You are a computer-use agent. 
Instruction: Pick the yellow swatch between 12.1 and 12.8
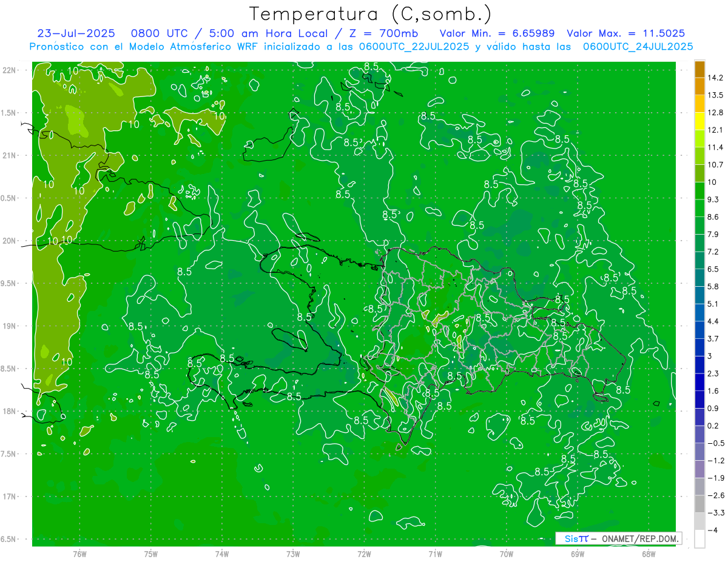click(699, 121)
